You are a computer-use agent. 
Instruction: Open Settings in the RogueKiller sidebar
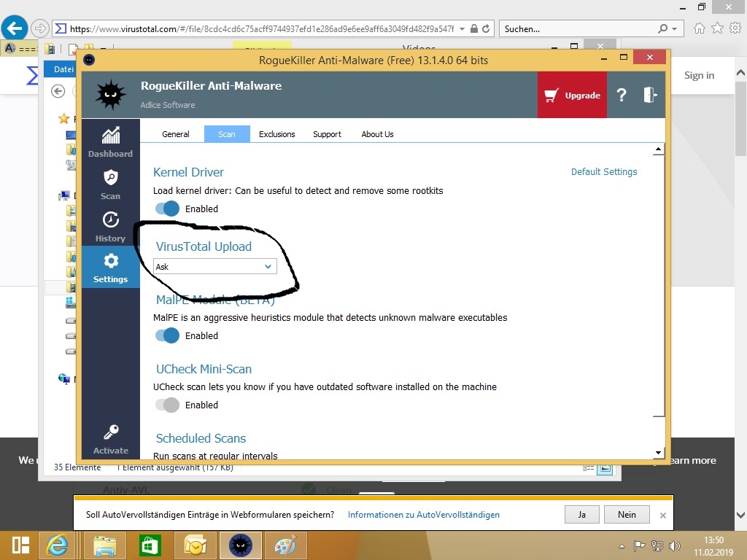tap(111, 267)
